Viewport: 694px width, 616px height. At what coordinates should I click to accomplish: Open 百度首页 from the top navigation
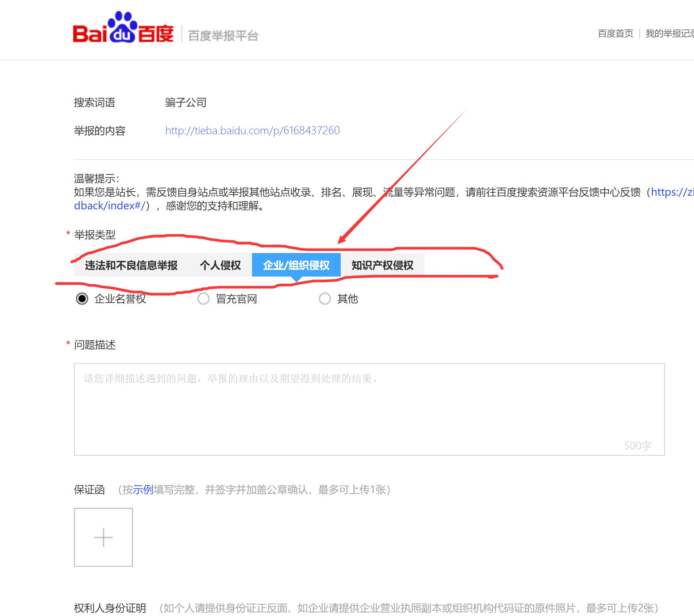click(x=615, y=33)
